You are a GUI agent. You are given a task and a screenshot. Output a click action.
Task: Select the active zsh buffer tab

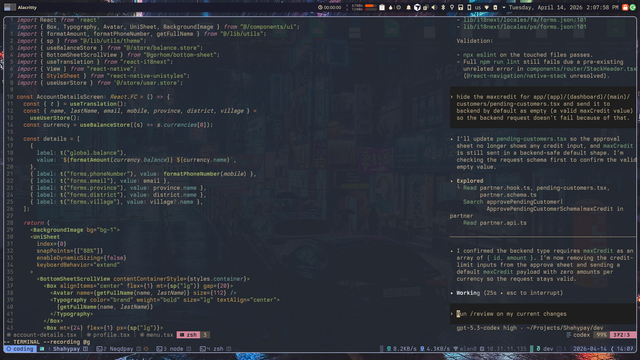point(189,335)
